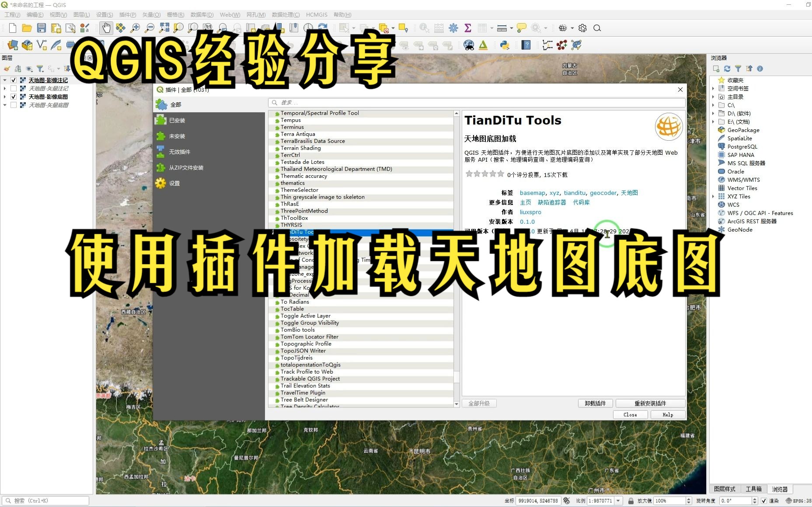Image resolution: width=812 pixels, height=507 pixels.
Task: Open the 代码库 repository link
Action: (x=581, y=202)
